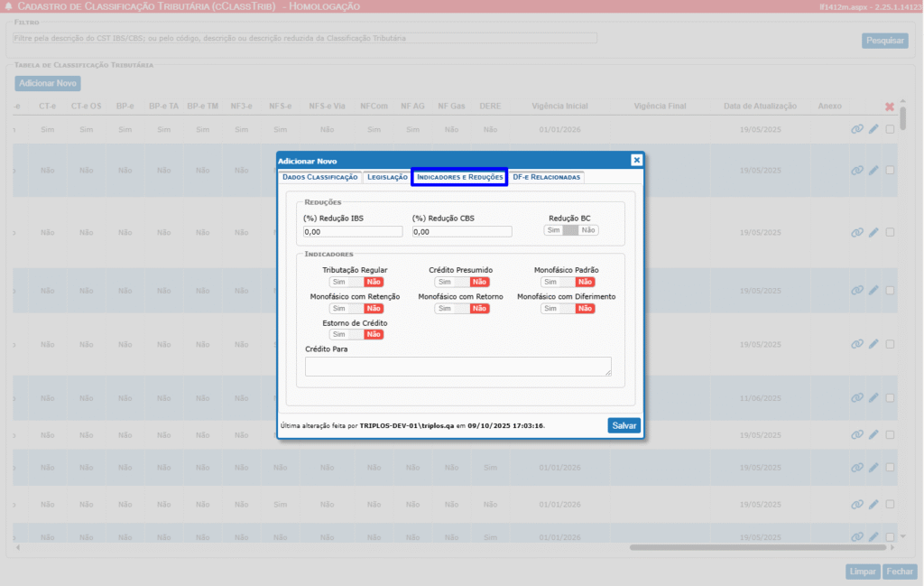Screen dimensions: 924x586
Task: Click the Pesquisar button
Action: coord(884,41)
